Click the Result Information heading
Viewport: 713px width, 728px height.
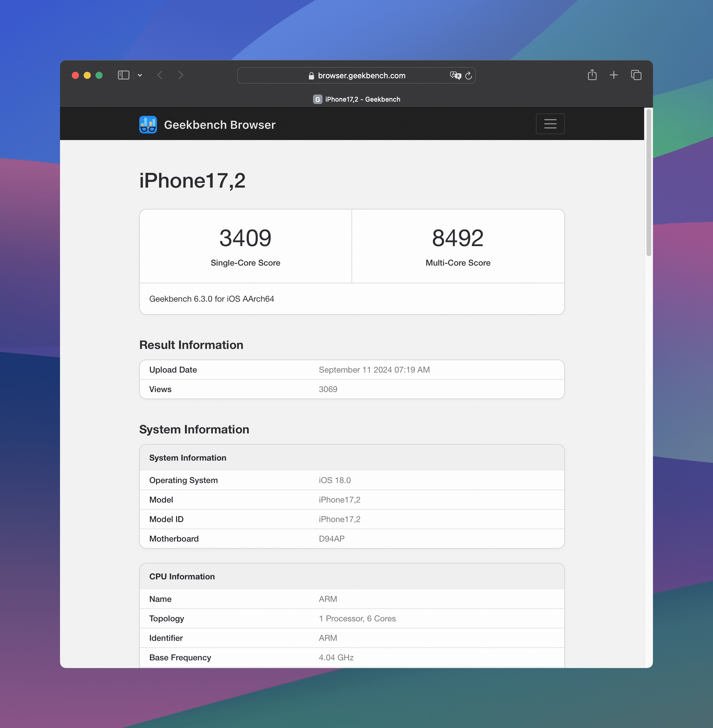(x=191, y=345)
